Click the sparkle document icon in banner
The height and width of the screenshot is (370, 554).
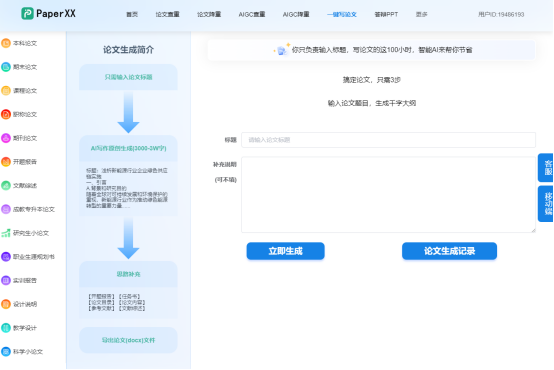click(x=282, y=50)
